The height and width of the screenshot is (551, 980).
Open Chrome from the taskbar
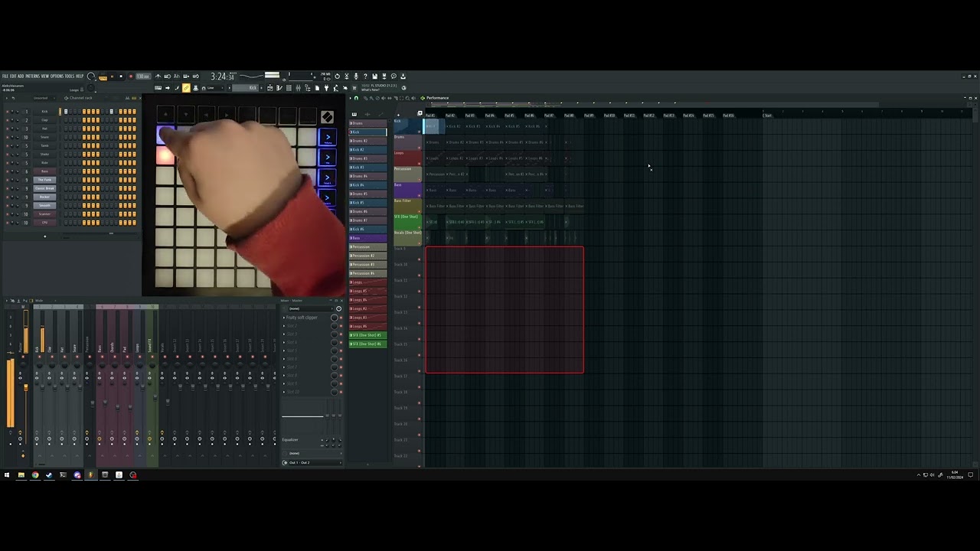pos(34,475)
